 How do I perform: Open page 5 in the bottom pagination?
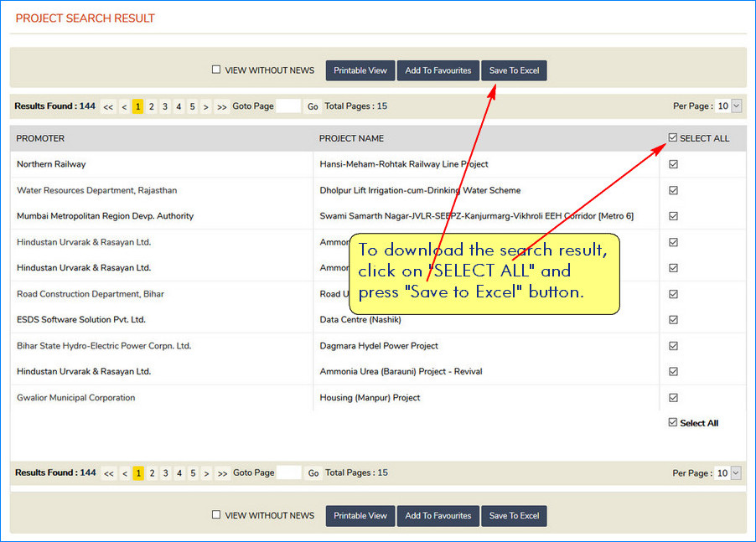coord(192,473)
